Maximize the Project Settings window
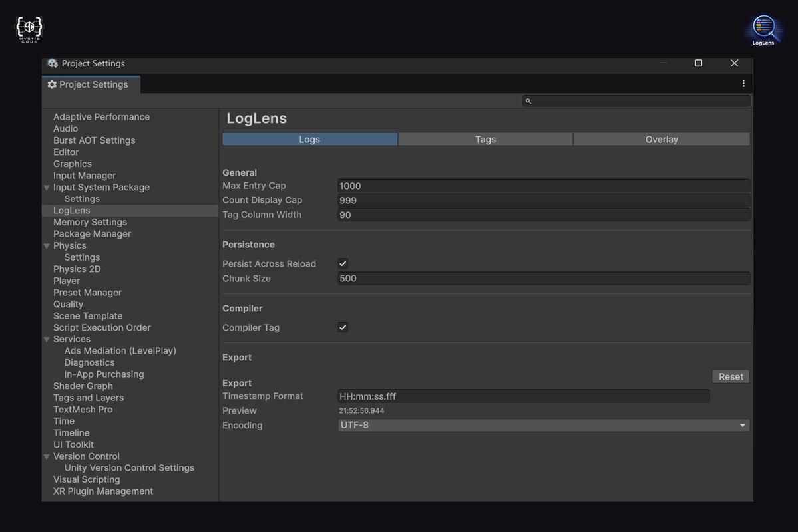This screenshot has width=798, height=532. (x=698, y=63)
